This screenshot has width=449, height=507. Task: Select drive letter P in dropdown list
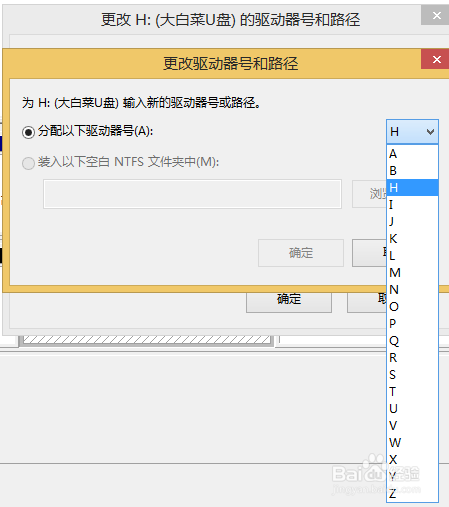tap(412, 324)
